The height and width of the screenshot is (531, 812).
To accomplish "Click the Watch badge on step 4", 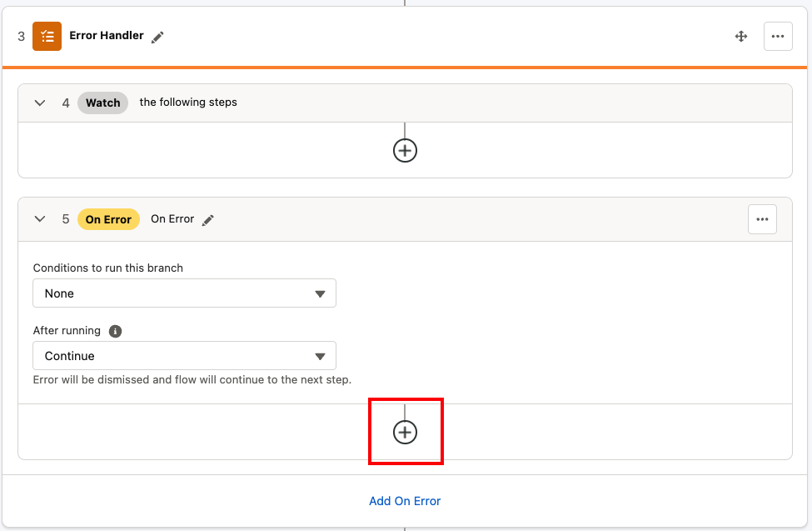I will point(102,103).
